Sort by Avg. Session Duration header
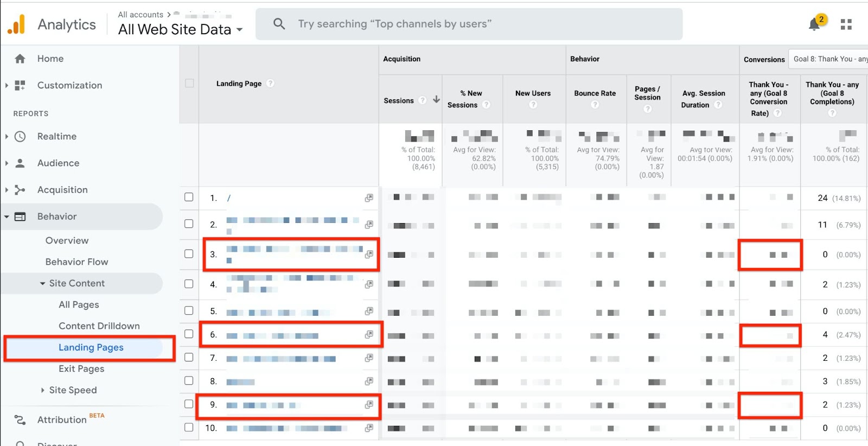 [x=704, y=99]
